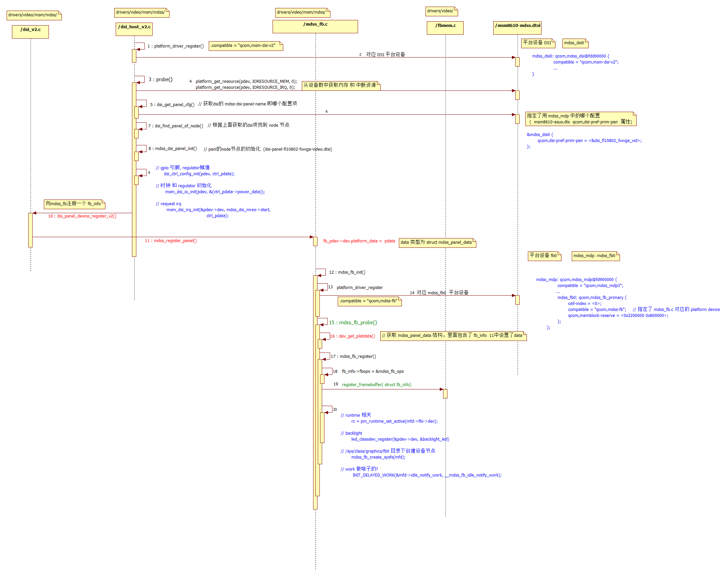Click the .compatible = "qcom,msm-dsi-v2" note
This screenshot has width=728, height=577.
pos(245,46)
